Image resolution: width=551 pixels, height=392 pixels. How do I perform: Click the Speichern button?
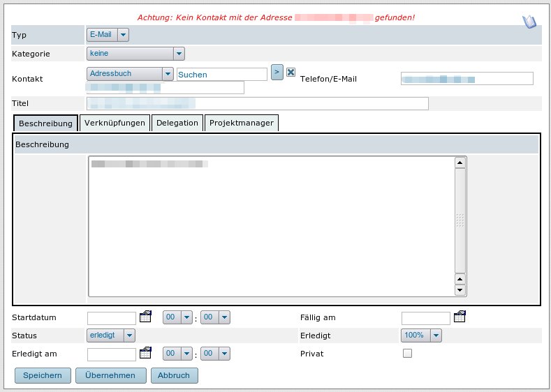(x=43, y=375)
